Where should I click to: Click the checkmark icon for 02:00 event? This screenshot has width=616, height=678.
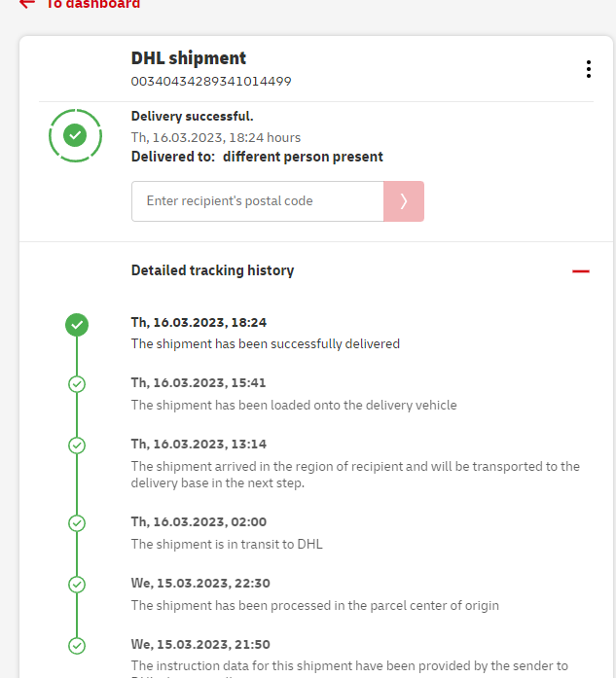click(77, 523)
